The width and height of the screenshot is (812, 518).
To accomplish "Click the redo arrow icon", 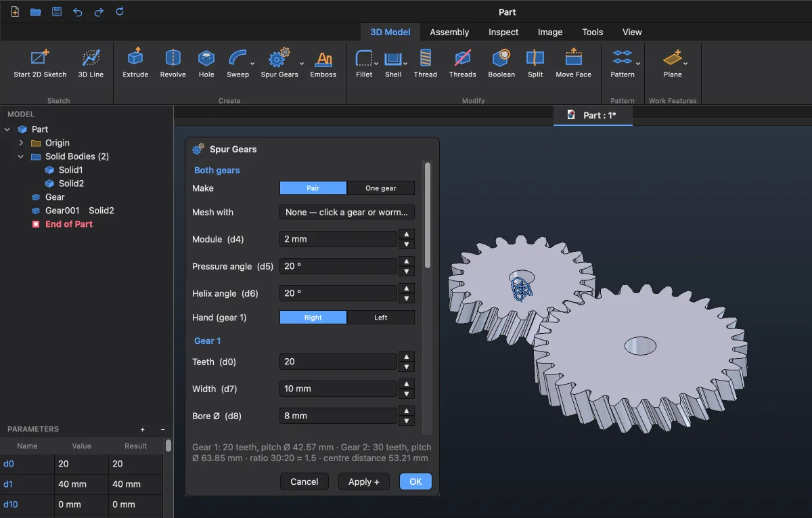I will [x=99, y=12].
